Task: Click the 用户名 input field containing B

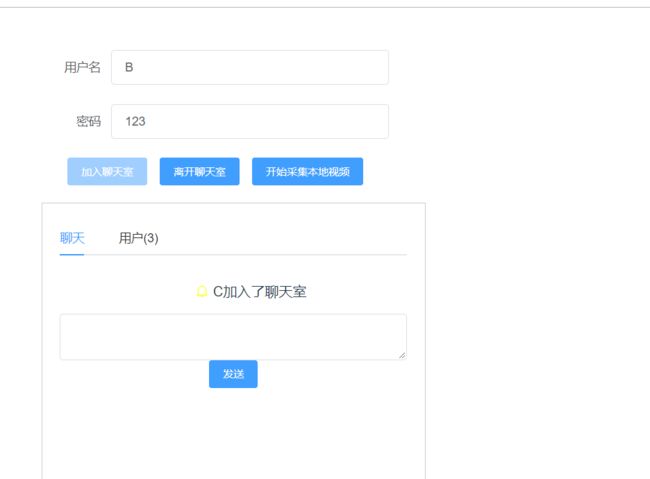Action: tap(250, 67)
